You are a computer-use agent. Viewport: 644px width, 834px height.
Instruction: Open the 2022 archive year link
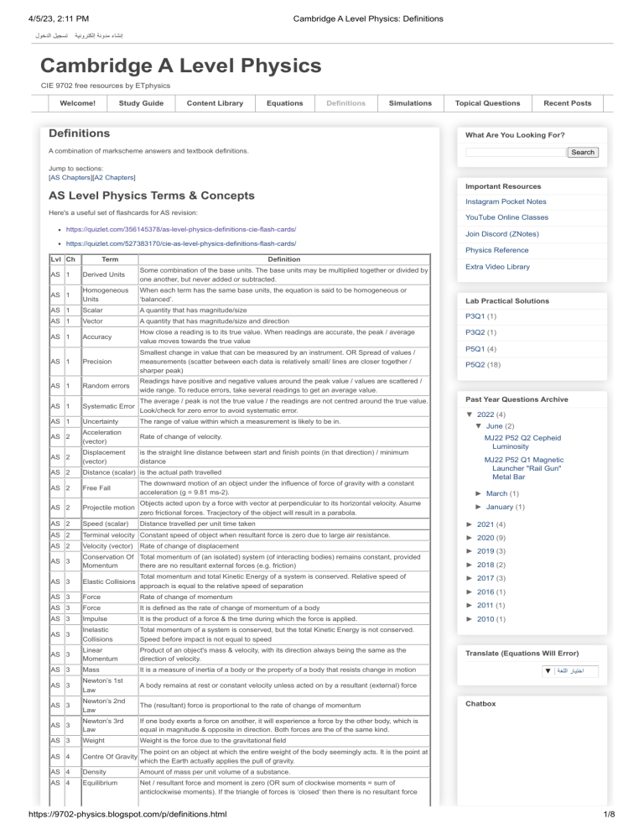(x=486, y=414)
